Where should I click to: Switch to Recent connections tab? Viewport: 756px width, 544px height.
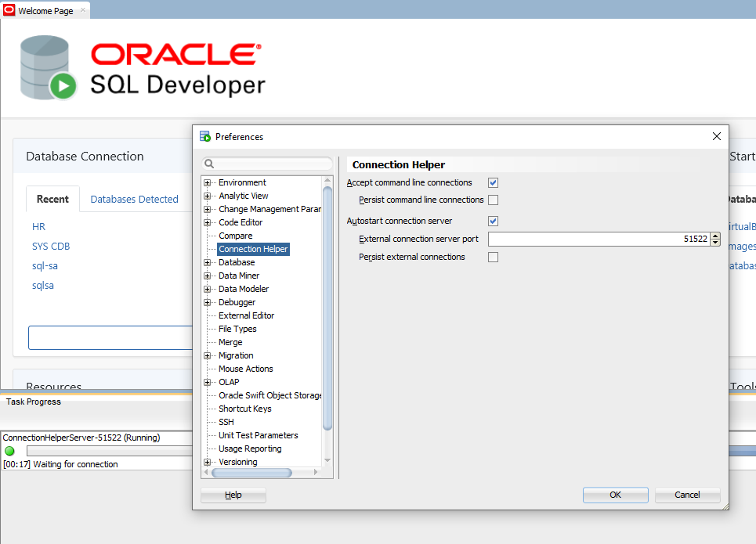click(x=52, y=199)
